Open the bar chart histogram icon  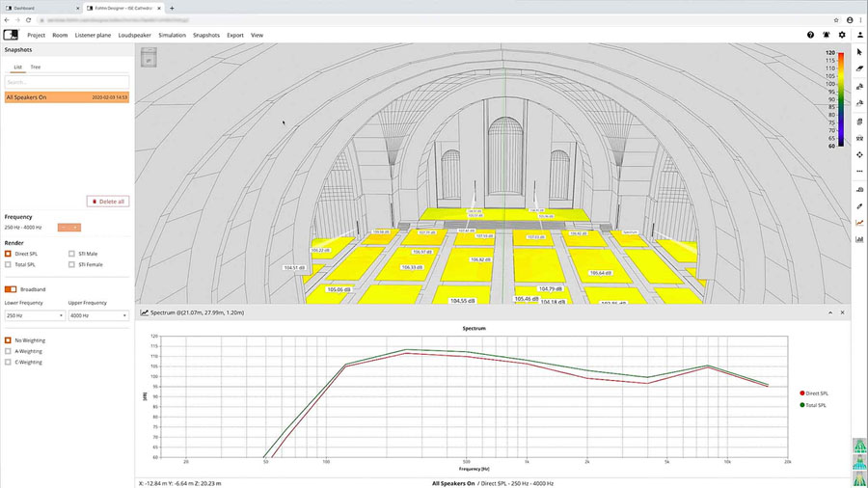coord(859,239)
